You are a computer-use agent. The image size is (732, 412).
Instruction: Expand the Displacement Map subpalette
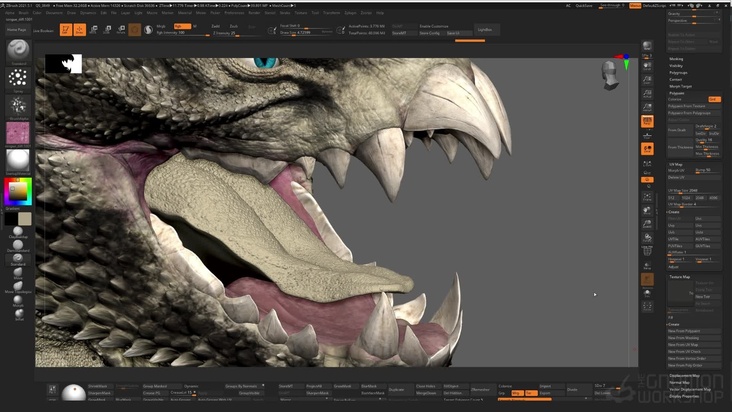pos(684,375)
